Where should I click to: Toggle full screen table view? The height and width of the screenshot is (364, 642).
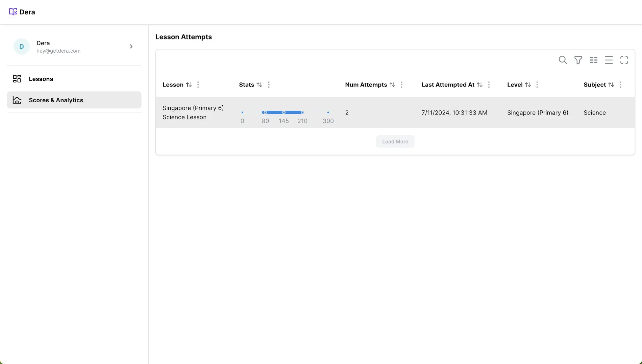(624, 60)
